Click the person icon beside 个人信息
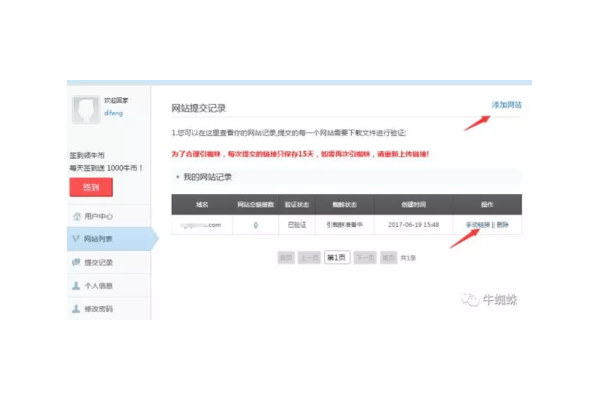This screenshot has height=400, width=600. [x=76, y=285]
